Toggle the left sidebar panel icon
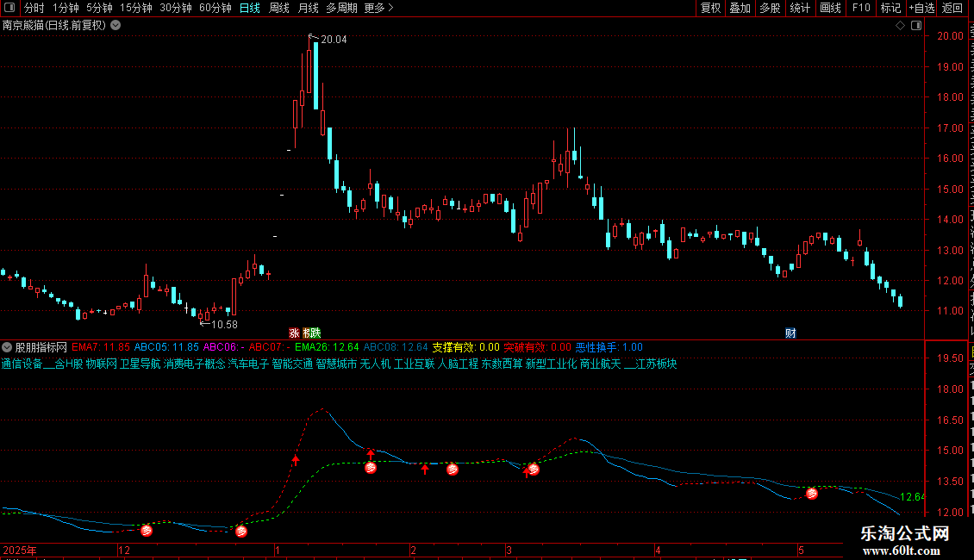The width and height of the screenshot is (974, 560). pos(9,8)
